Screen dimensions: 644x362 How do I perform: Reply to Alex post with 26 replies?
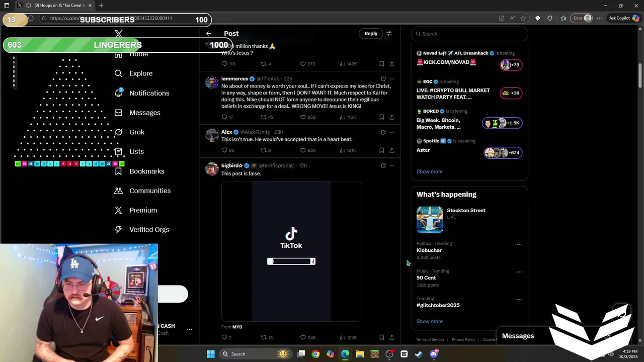point(228,150)
